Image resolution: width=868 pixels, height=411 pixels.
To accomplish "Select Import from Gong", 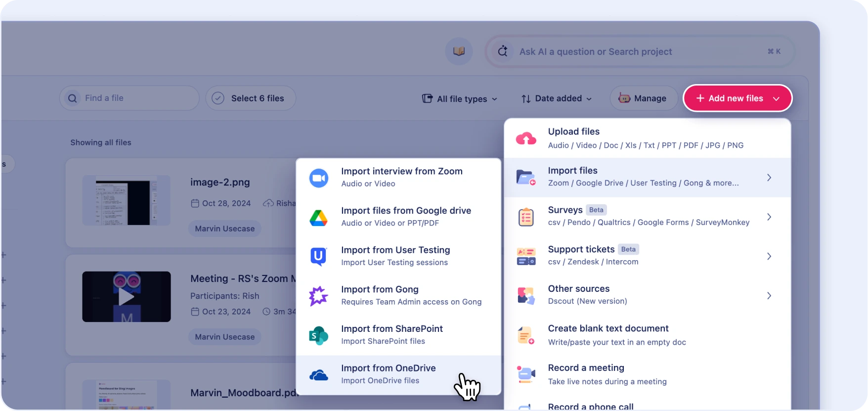I will (398, 296).
